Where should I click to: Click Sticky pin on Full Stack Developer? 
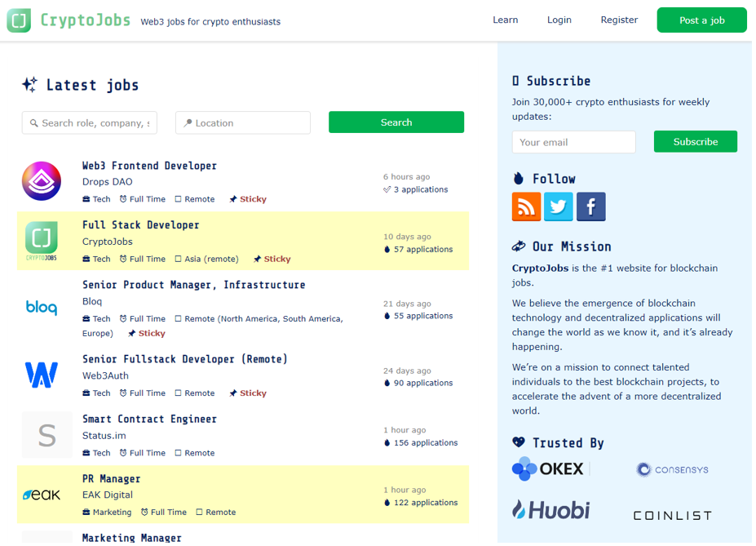(272, 259)
